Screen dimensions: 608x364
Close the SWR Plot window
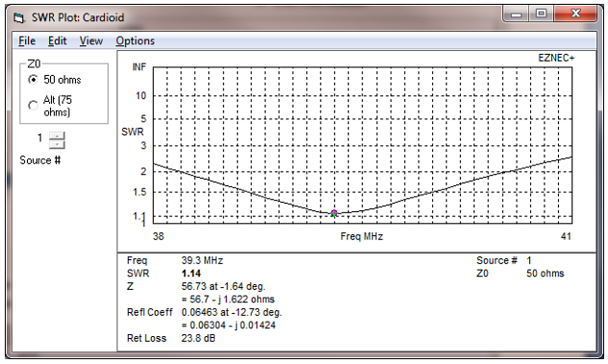pyautogui.click(x=575, y=14)
